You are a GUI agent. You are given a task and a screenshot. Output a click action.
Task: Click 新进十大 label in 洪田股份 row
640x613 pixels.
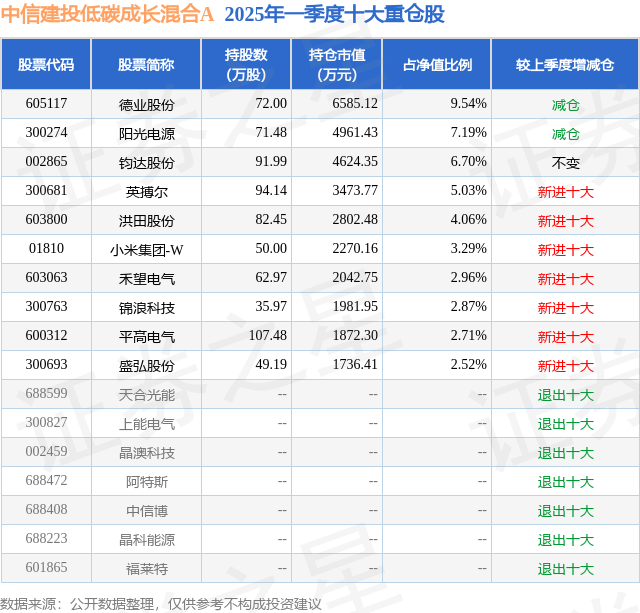(x=565, y=221)
